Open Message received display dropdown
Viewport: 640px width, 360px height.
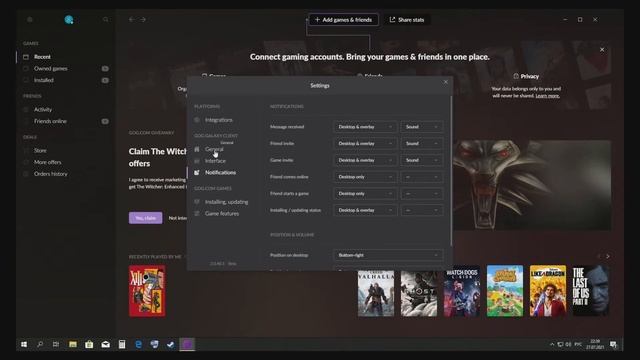[x=365, y=127]
